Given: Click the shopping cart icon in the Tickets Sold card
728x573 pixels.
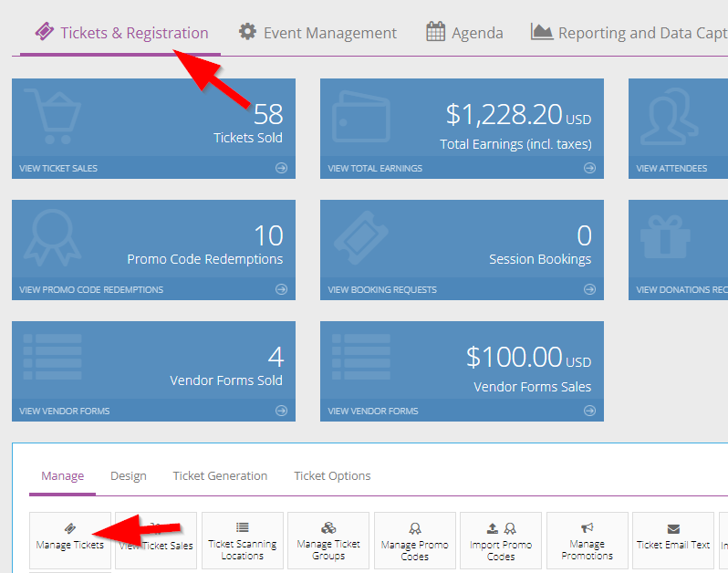Looking at the screenshot, I should click(x=53, y=116).
